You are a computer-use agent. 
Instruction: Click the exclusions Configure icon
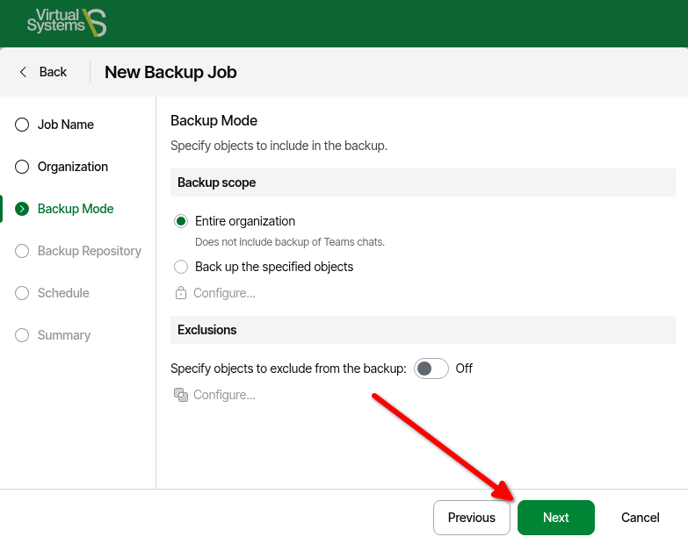(181, 395)
